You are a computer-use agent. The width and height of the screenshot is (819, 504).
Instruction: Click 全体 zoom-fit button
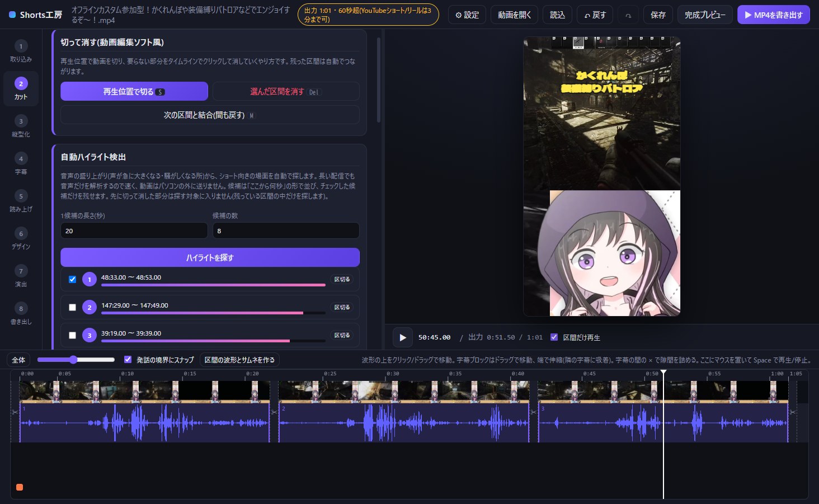[19, 360]
